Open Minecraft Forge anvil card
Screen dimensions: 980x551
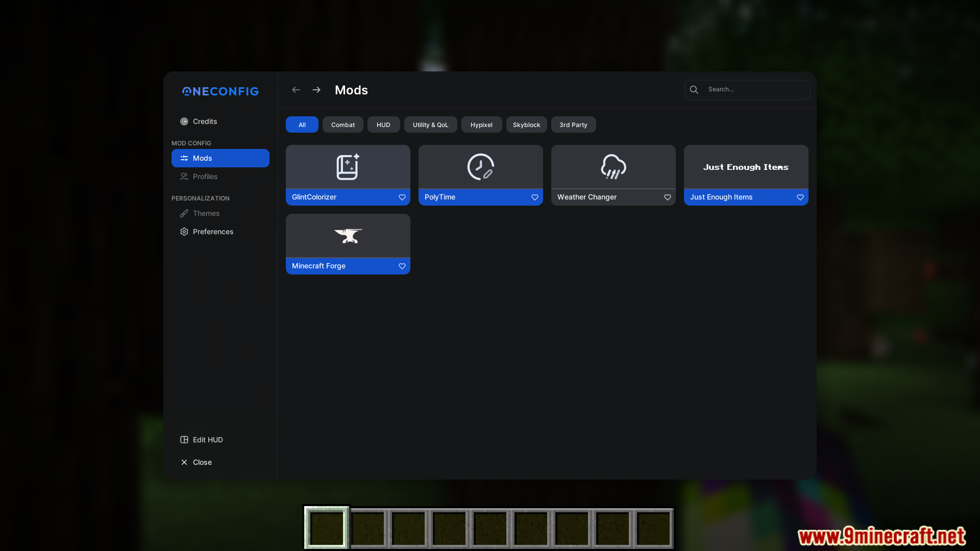pyautogui.click(x=348, y=236)
